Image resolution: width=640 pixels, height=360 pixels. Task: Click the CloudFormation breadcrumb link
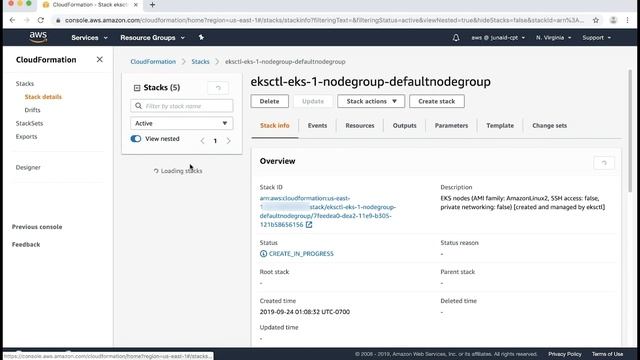click(x=153, y=62)
